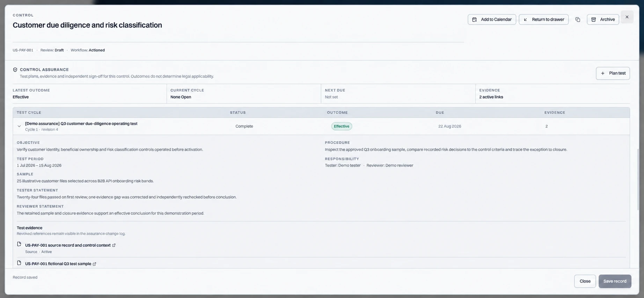This screenshot has height=298, width=644.
Task: Click 'Cycle 1 · revision 4' subtitle
Action: point(42,130)
